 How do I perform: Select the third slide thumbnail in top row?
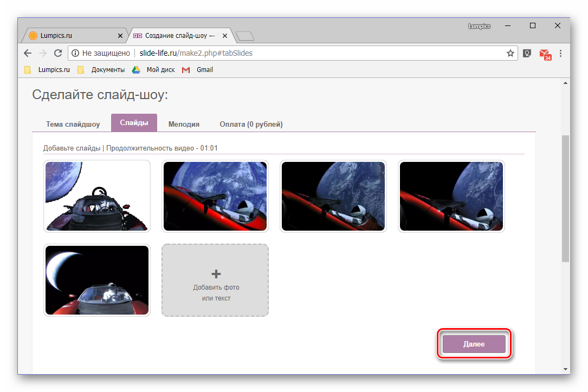point(333,196)
